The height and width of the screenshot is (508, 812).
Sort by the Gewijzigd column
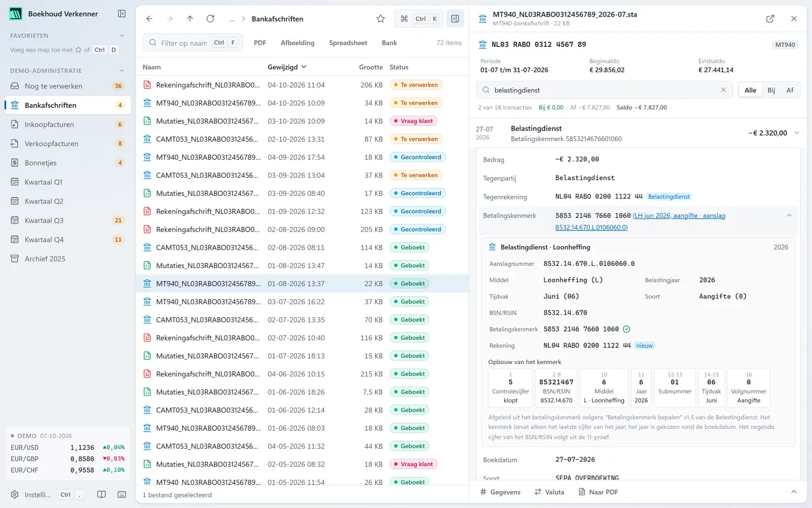[x=287, y=67]
